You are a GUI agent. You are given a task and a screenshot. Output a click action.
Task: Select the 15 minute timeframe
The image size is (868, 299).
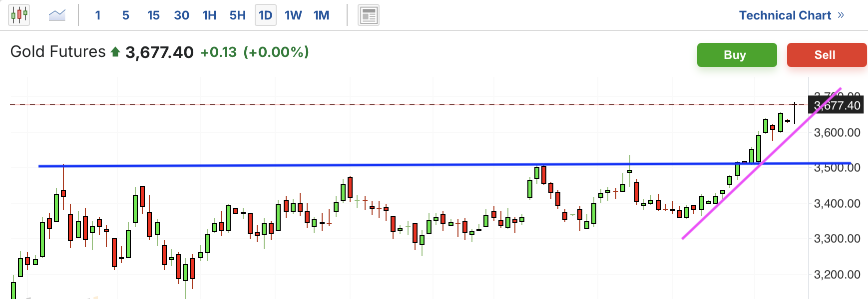(x=153, y=15)
